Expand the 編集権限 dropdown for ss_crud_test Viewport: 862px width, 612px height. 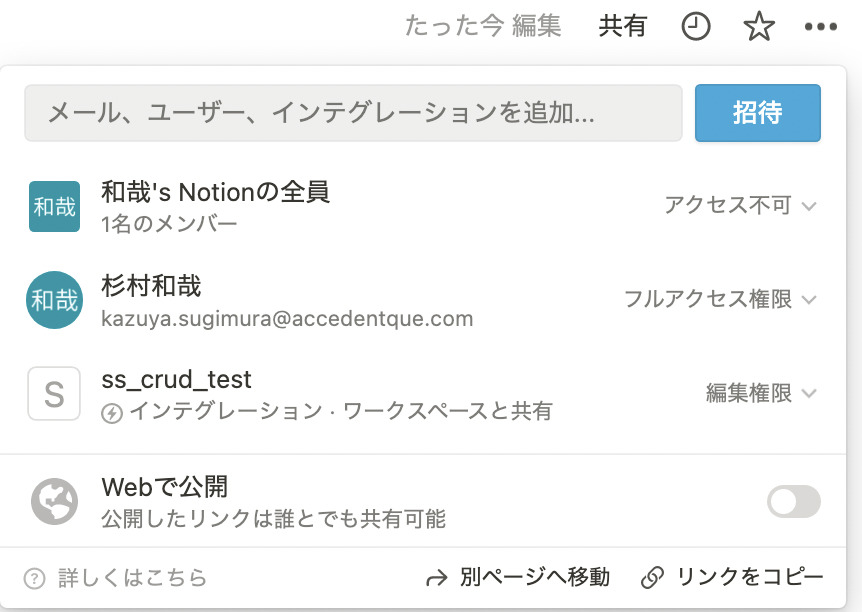pos(761,394)
